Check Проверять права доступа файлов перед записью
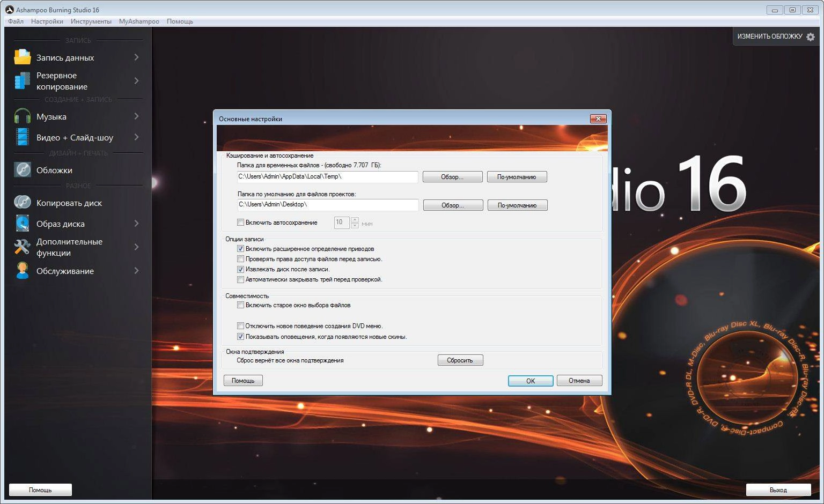This screenshot has height=504, width=824. 241,259
